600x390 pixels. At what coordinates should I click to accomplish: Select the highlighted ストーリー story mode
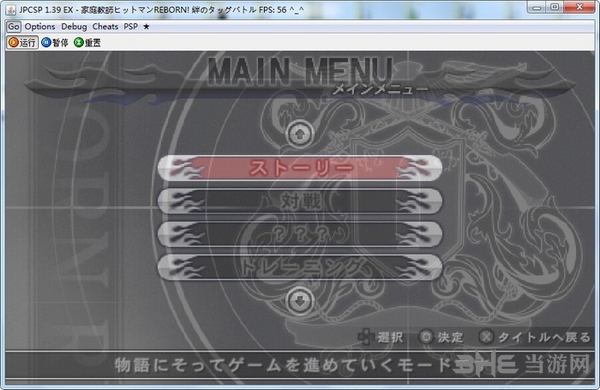click(300, 168)
